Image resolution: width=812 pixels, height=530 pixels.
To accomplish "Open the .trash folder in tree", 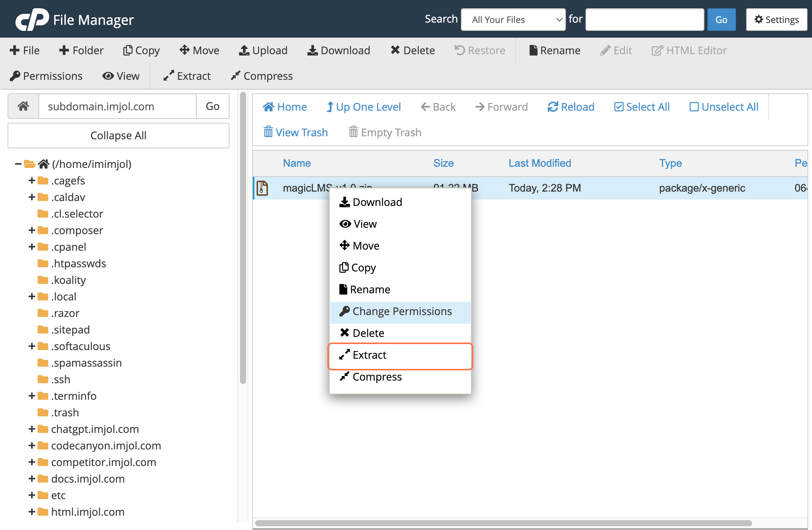I will coord(58,413).
